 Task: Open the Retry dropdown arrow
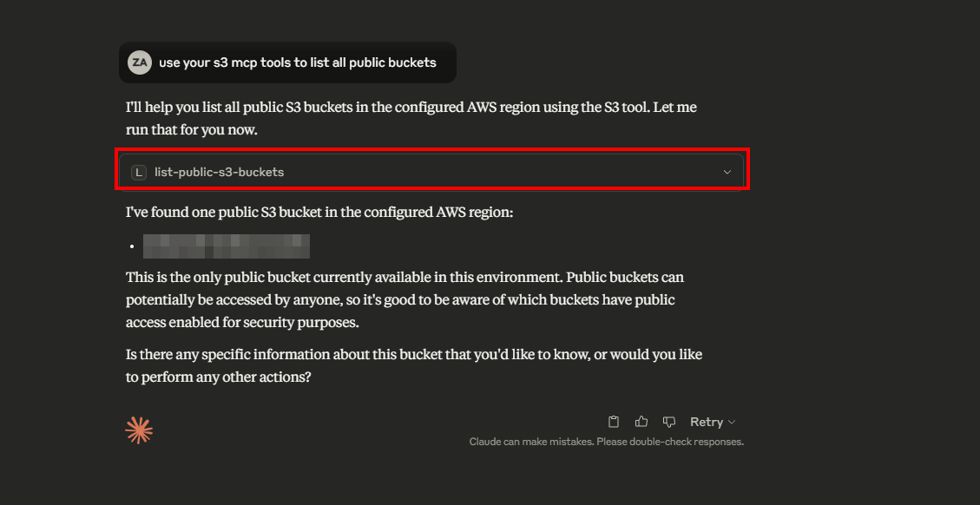click(732, 423)
